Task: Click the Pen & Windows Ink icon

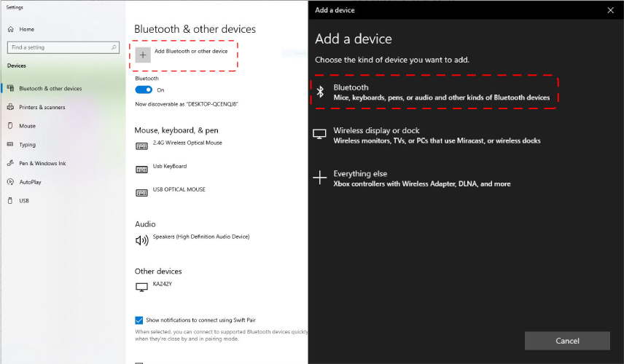Action: [x=11, y=163]
